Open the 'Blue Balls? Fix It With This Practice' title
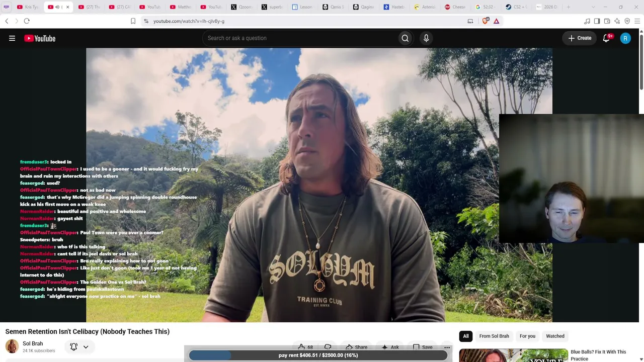This screenshot has height=362, width=644. pos(598,355)
